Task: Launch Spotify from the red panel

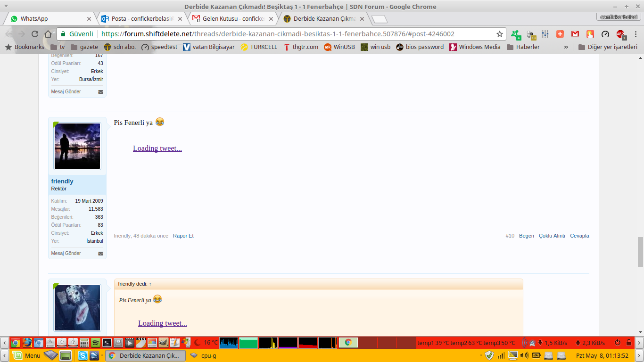Action: point(96,343)
